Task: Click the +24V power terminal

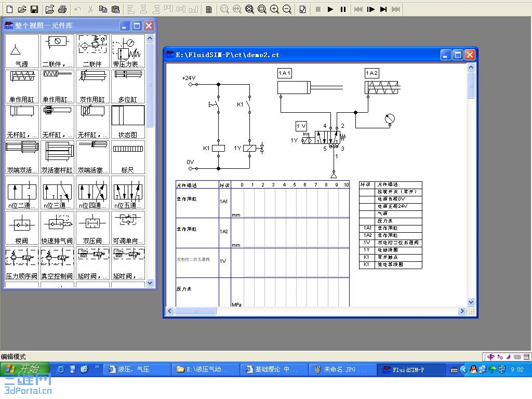Action: [190, 84]
